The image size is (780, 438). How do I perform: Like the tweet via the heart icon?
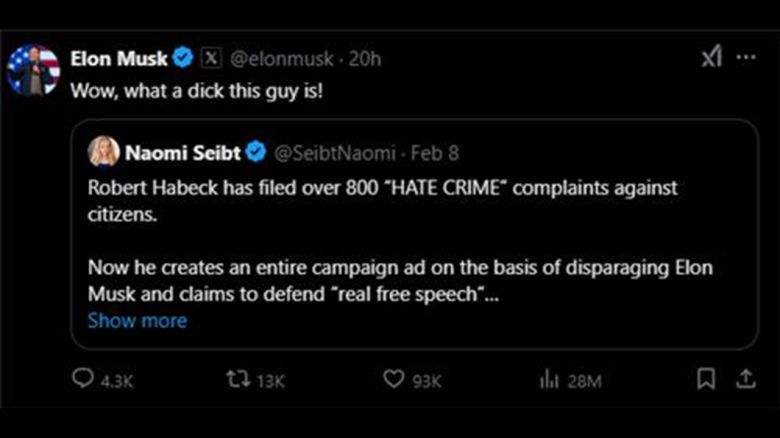[x=395, y=380]
